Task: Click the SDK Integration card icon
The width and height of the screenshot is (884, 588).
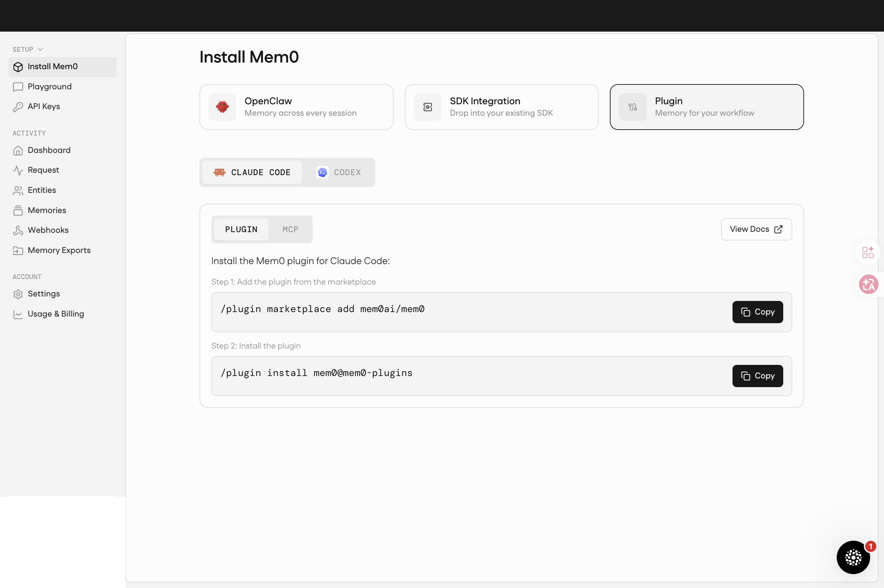Action: (427, 107)
